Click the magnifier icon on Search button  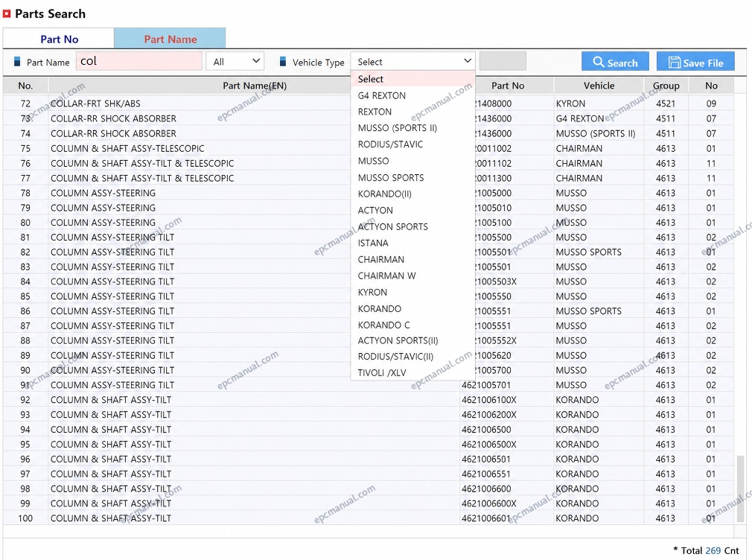pos(598,62)
